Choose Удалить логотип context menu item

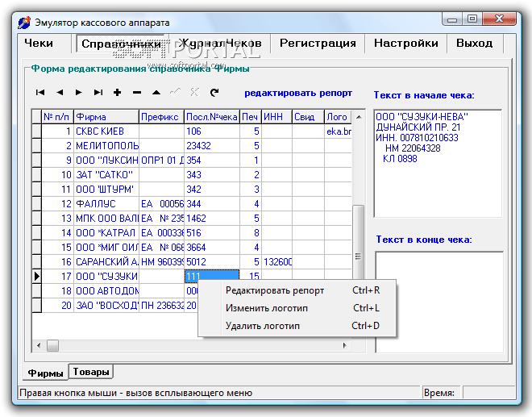tap(297, 326)
